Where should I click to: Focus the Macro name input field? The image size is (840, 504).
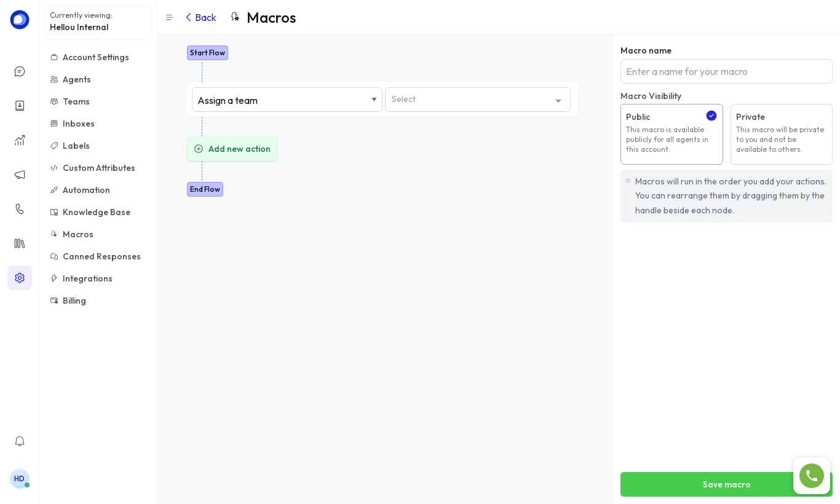click(x=726, y=71)
